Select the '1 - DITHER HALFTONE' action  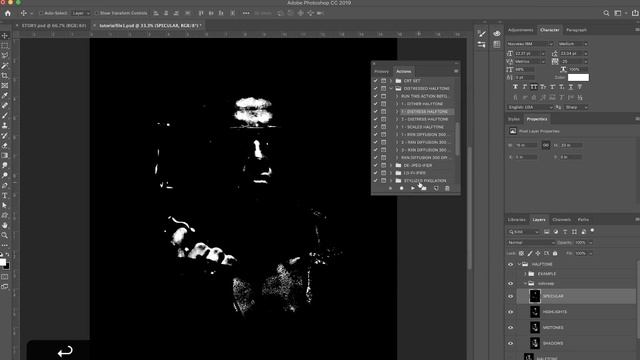click(x=422, y=104)
